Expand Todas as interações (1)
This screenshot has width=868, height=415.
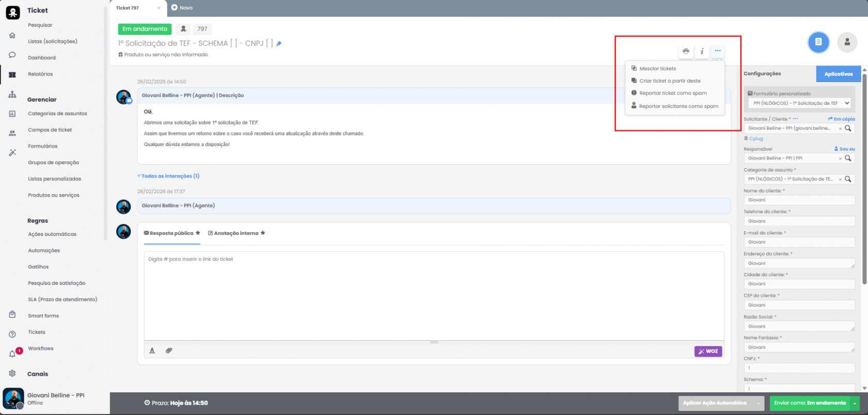coord(168,176)
